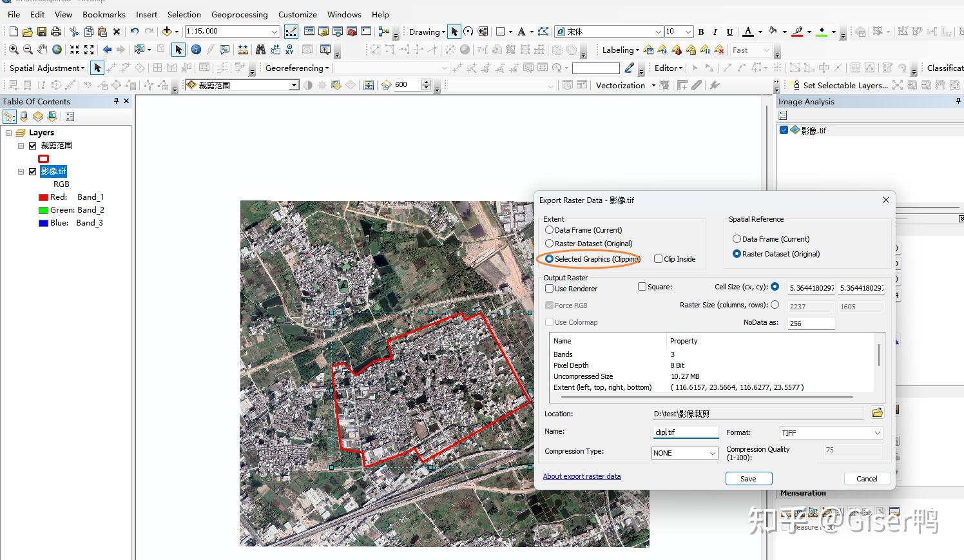Browse output location folder icon
The image size is (964, 560).
click(876, 413)
